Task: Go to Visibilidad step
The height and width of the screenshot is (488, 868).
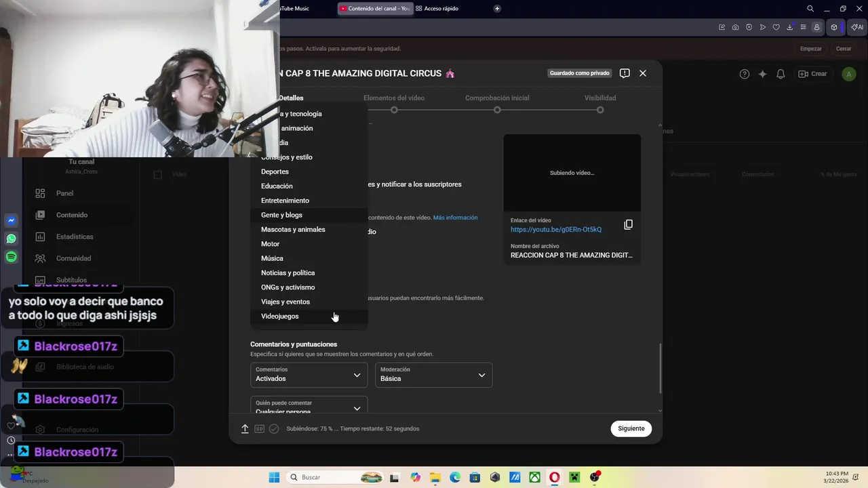Action: 600,103
